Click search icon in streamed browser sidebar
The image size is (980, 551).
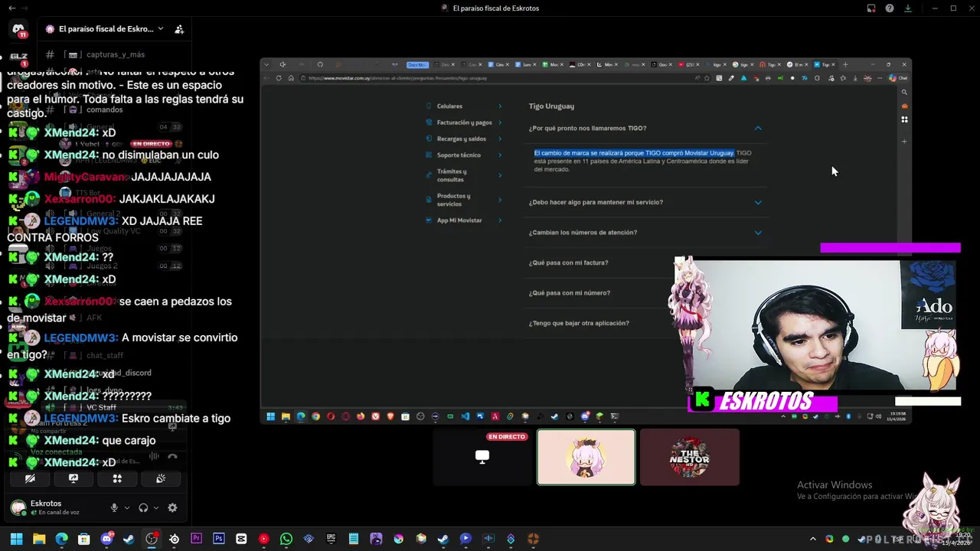pos(904,92)
